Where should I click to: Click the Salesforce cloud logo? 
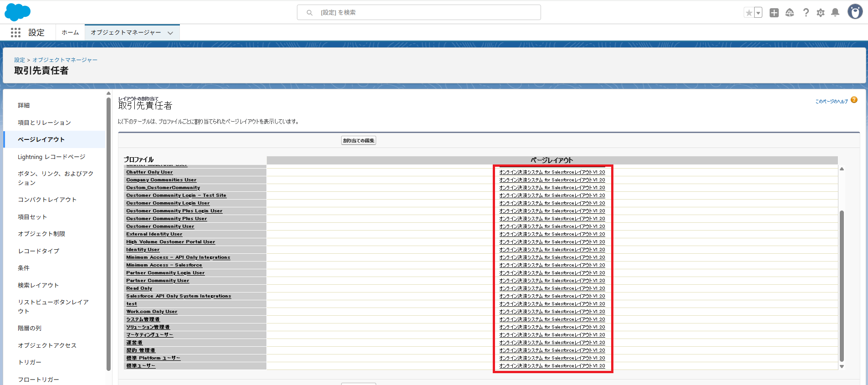pos(17,12)
